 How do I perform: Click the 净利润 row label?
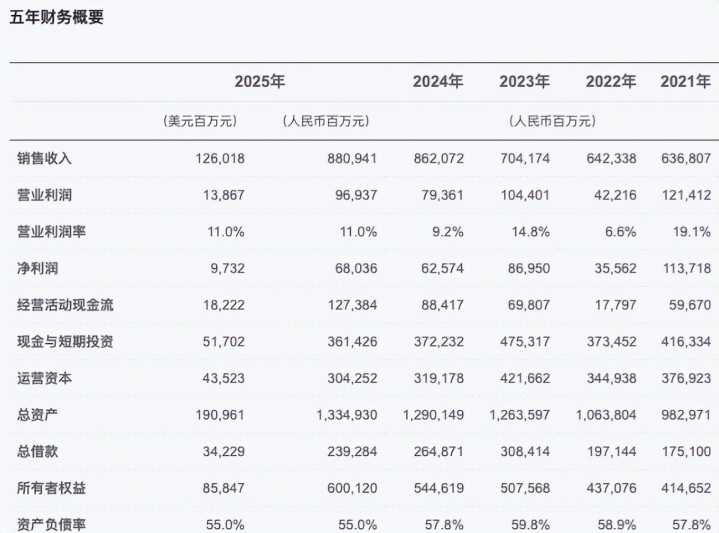38,268
